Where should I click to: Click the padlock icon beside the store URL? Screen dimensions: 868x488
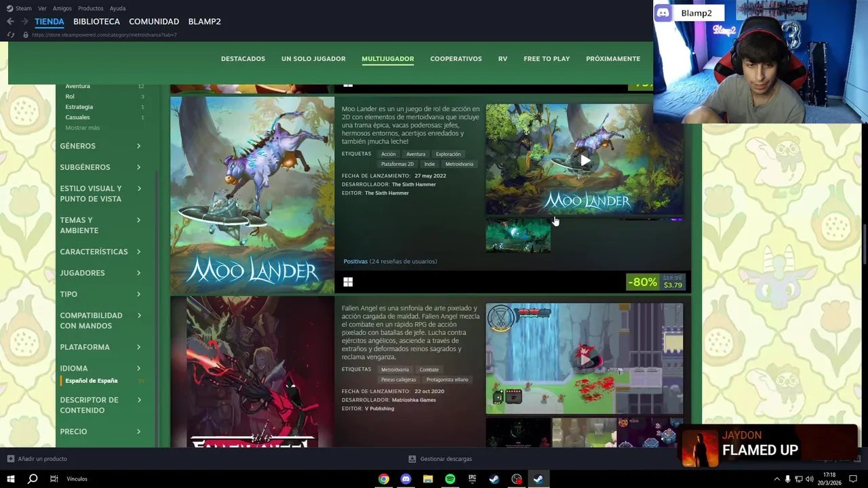26,35
